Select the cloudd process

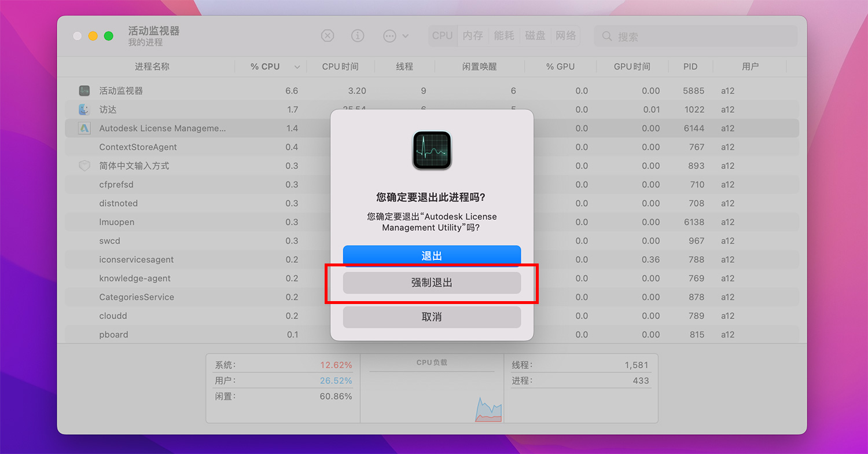(113, 316)
